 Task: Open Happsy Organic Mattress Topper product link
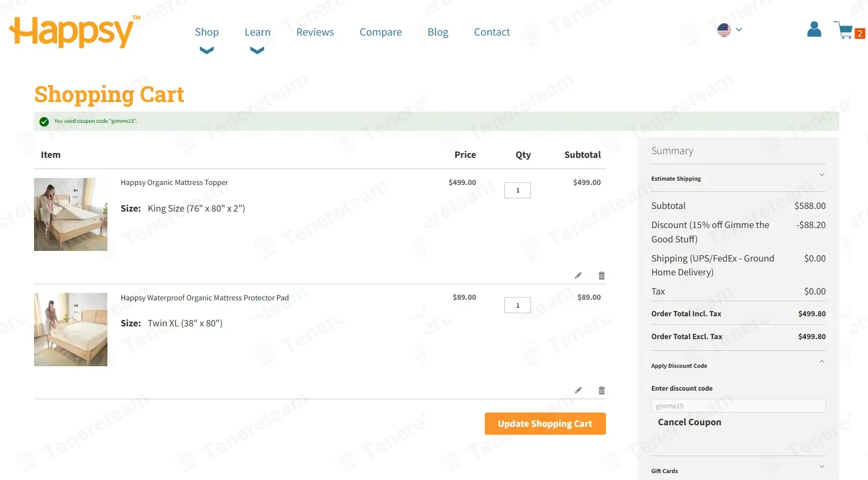coord(174,182)
